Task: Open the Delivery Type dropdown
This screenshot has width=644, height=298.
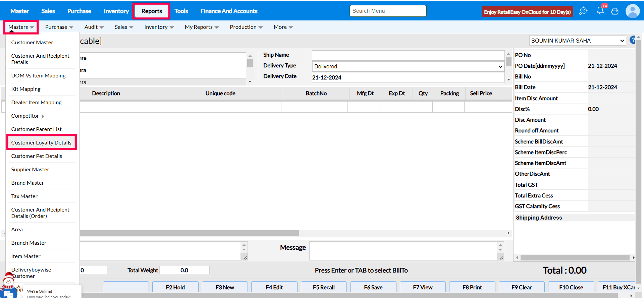Action: pyautogui.click(x=408, y=66)
